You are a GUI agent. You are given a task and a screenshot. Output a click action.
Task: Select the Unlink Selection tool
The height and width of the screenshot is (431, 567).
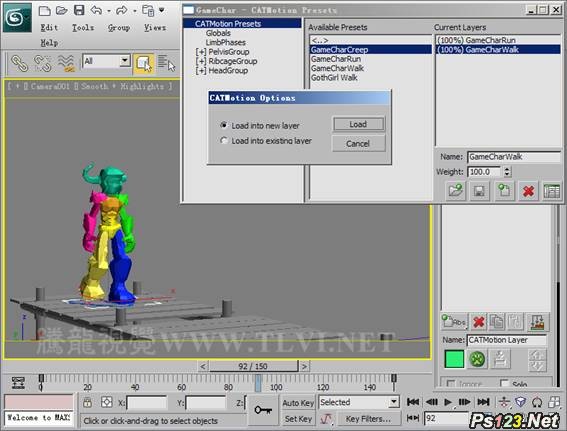tap(42, 63)
